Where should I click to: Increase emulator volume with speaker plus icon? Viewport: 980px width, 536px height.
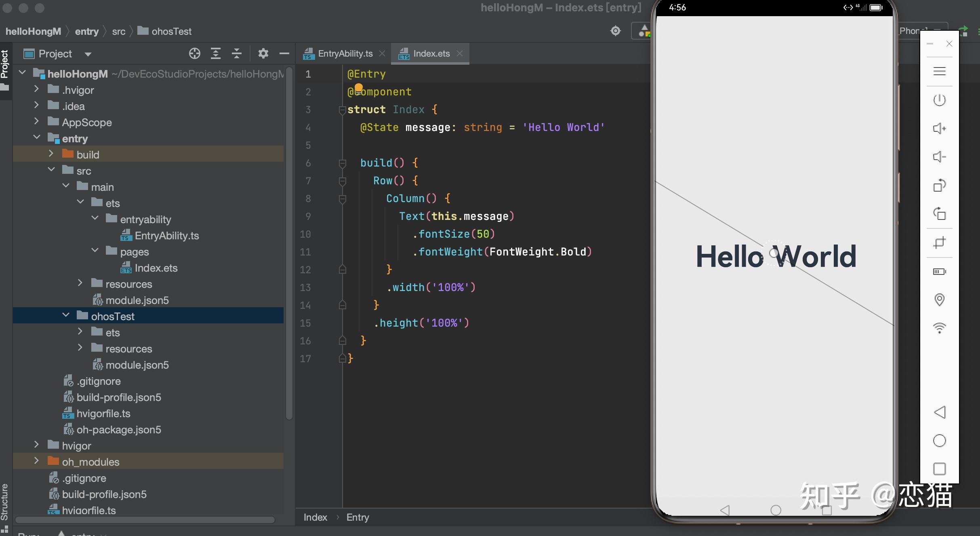[939, 129]
